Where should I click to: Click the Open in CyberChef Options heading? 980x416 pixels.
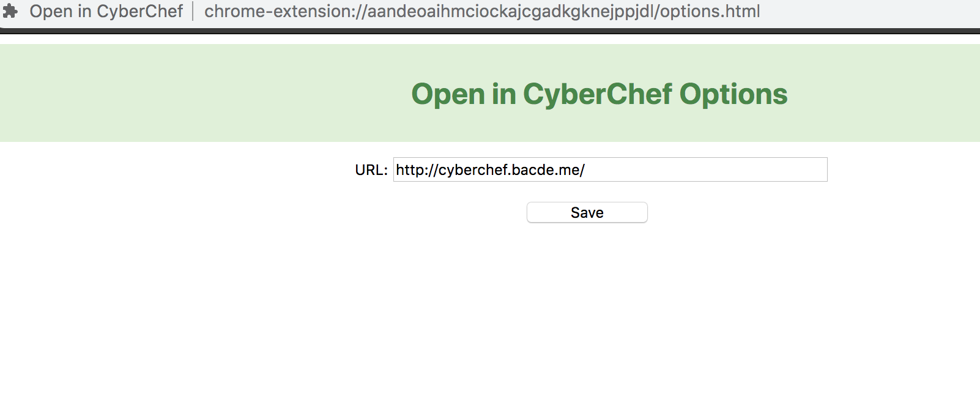(x=599, y=93)
